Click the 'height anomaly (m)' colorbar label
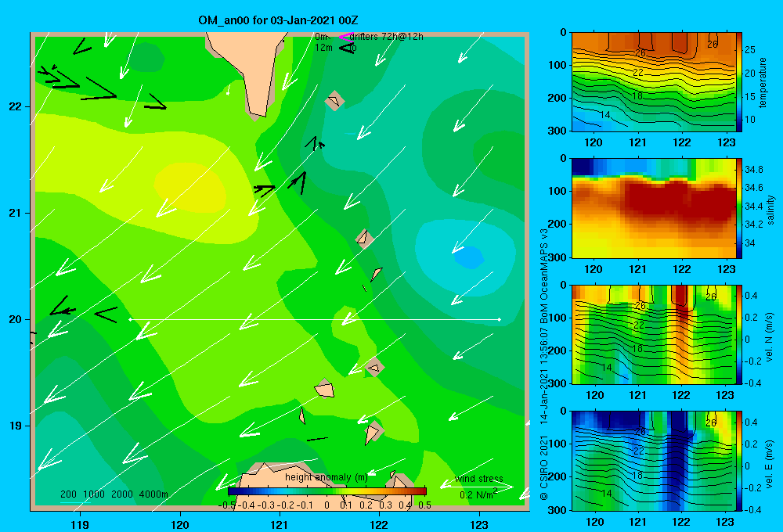 (326, 477)
